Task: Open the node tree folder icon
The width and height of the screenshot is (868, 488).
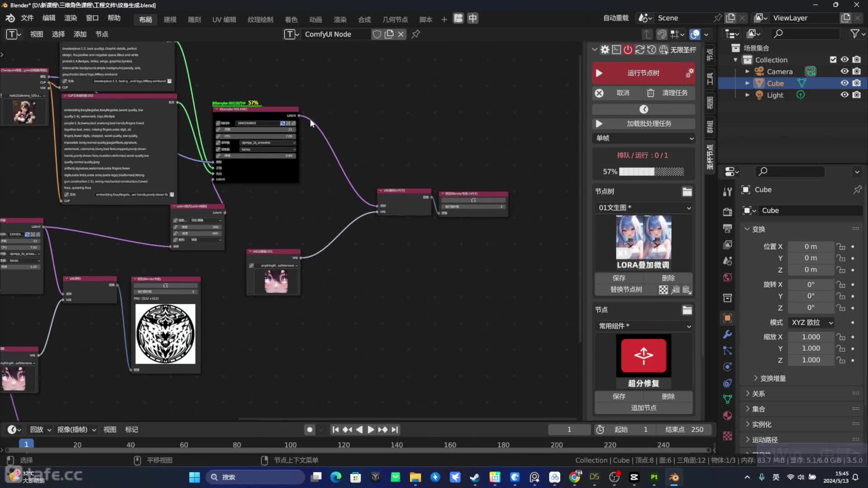Action: click(687, 192)
